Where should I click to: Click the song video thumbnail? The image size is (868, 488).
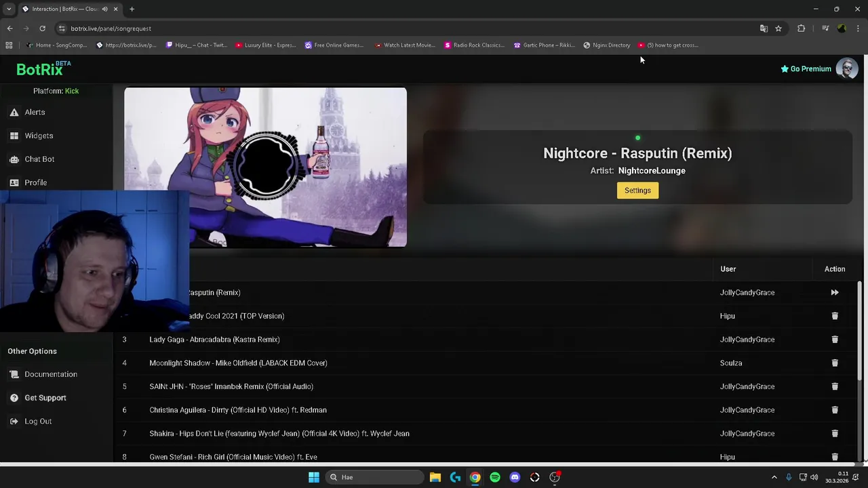point(265,167)
